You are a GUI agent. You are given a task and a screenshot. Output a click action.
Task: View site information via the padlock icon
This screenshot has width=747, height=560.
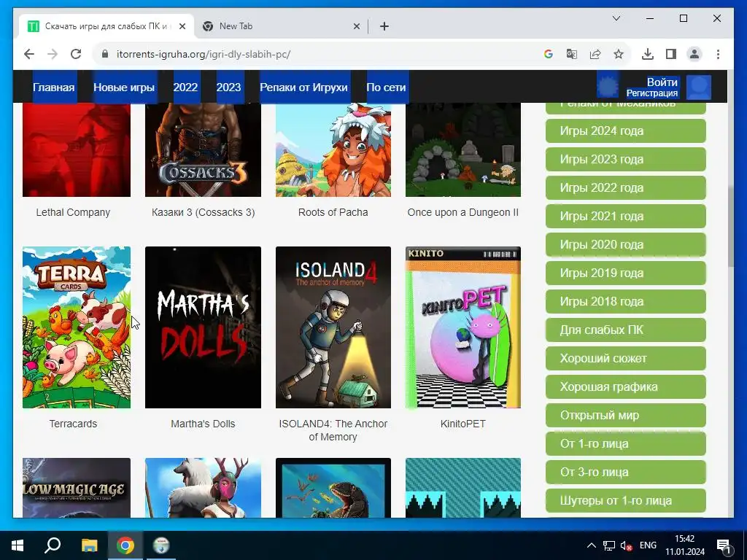[105, 54]
